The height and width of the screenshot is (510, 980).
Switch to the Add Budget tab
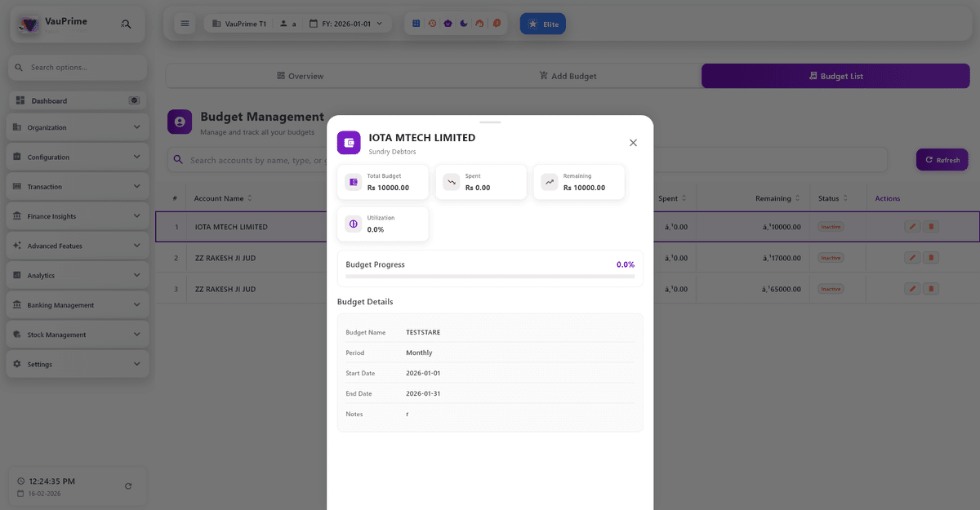[x=568, y=76]
